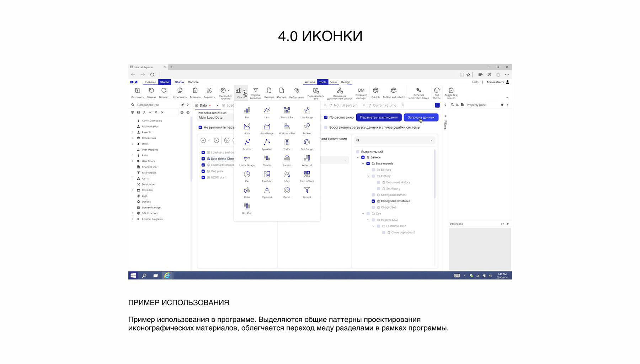Image resolution: width=640 pixels, height=364 pixels.
Task: Open the Dimension manager tool
Action: pyautogui.click(x=361, y=91)
